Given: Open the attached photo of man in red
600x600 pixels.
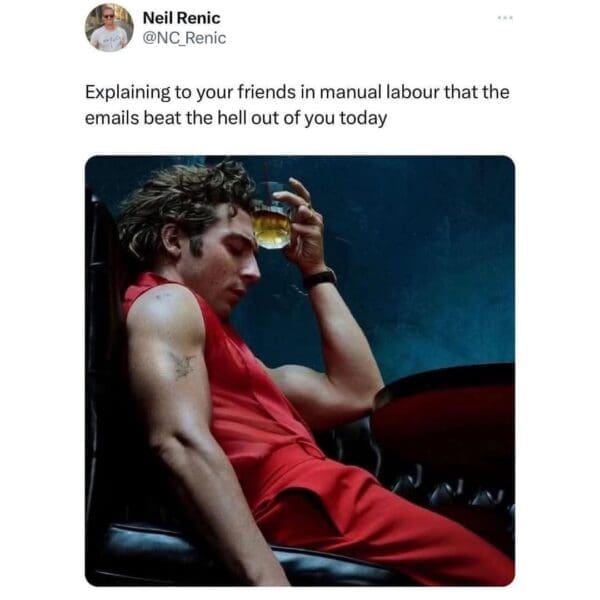Looking at the screenshot, I should pyautogui.click(x=300, y=370).
